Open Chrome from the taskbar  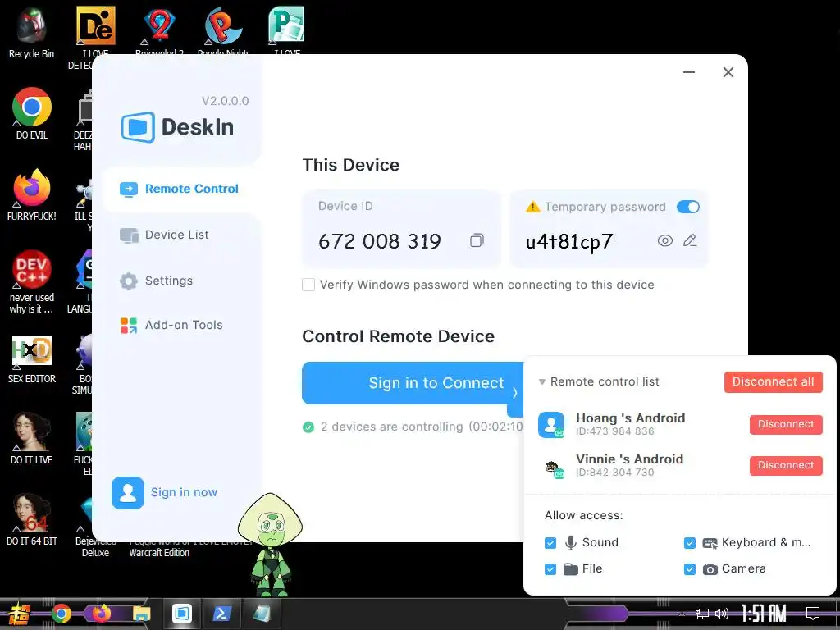(61, 614)
